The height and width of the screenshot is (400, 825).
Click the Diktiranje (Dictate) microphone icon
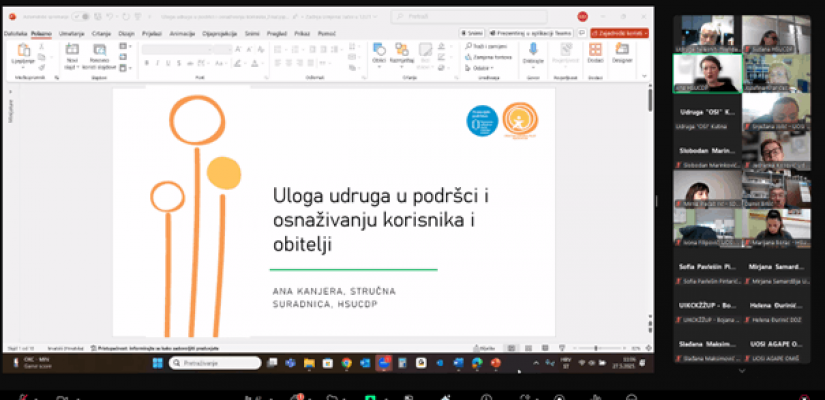click(x=533, y=51)
